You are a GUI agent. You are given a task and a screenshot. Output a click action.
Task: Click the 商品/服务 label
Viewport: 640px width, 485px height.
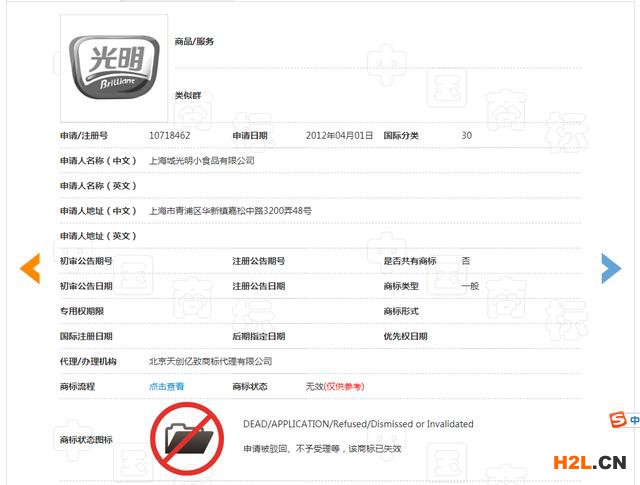[194, 42]
